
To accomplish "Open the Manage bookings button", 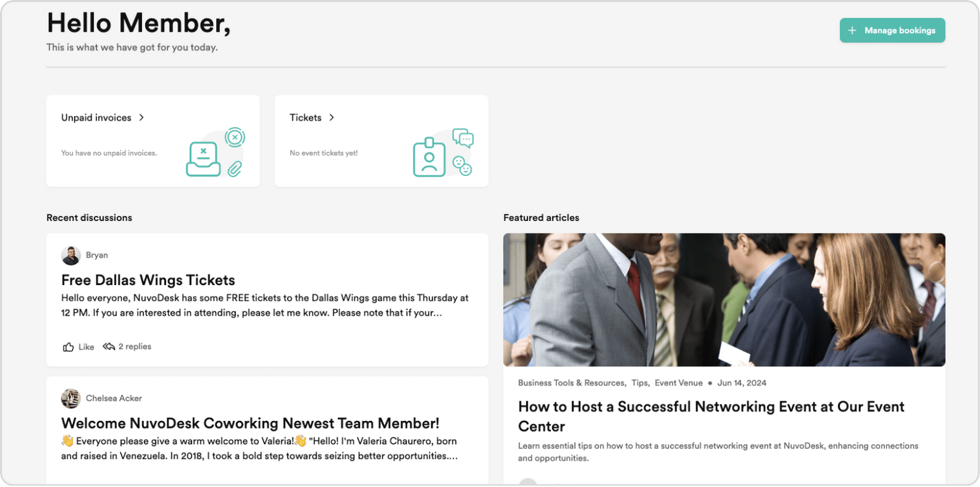I will pos(892,30).
